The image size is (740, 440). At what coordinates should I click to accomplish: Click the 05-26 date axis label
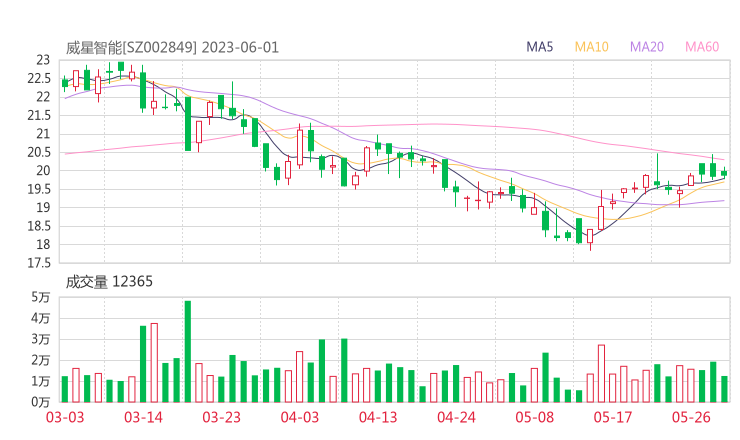pyautogui.click(x=691, y=417)
